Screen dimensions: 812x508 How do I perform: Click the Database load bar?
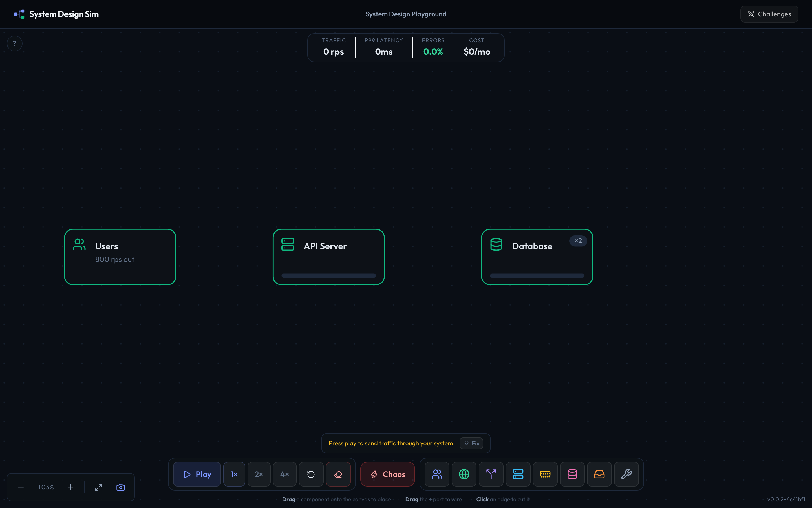pos(537,276)
